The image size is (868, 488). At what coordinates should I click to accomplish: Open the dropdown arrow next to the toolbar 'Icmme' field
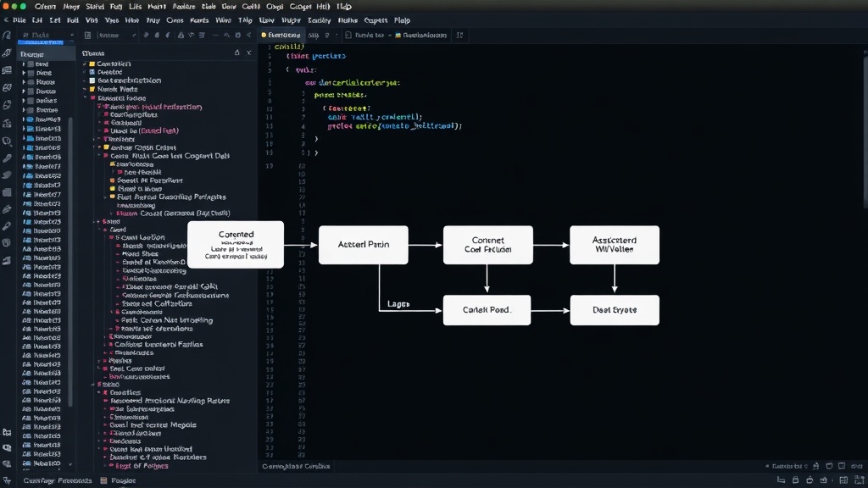click(134, 35)
